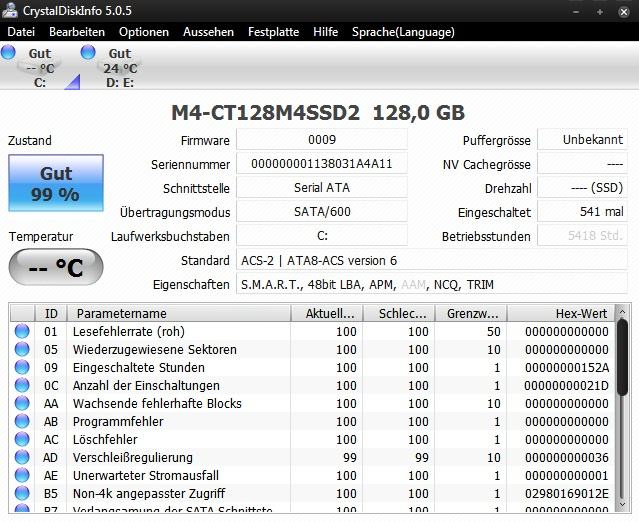
Task: Click the Übertragungsmodus field showing SATA/600
Action: coord(322,211)
